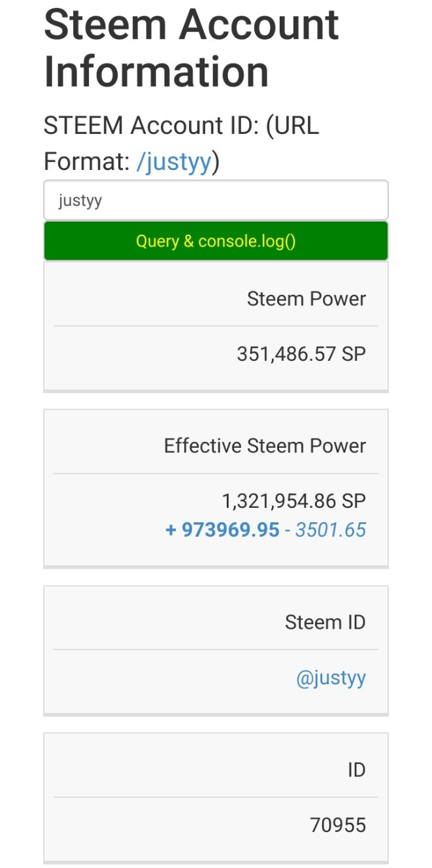Click the divider under the ID label
This screenshot has width=432, height=868.
coord(216,797)
